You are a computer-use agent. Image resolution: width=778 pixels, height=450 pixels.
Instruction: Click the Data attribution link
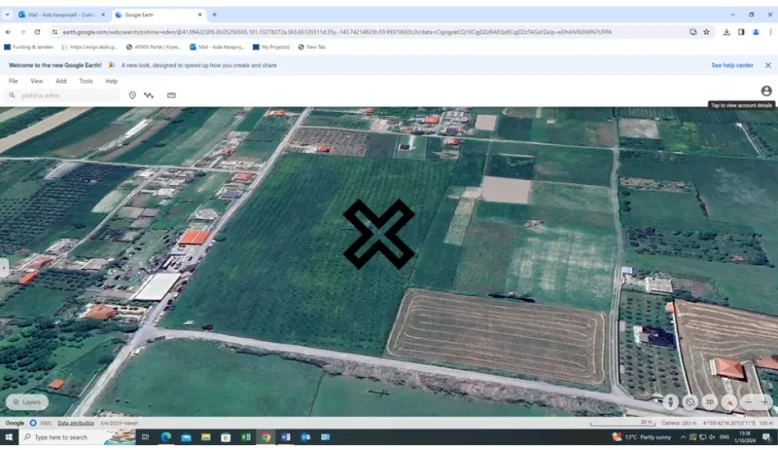(x=76, y=423)
